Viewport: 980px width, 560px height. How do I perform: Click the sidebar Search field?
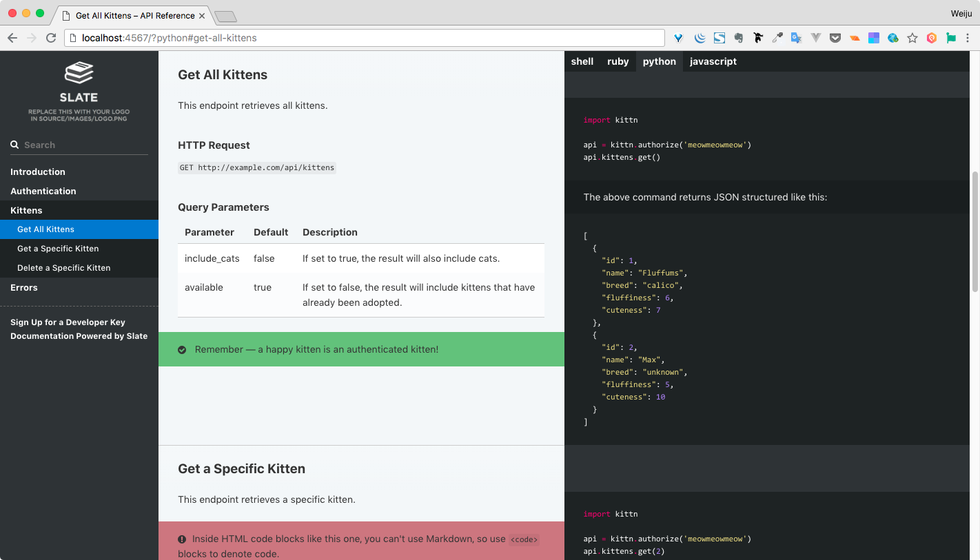point(83,145)
